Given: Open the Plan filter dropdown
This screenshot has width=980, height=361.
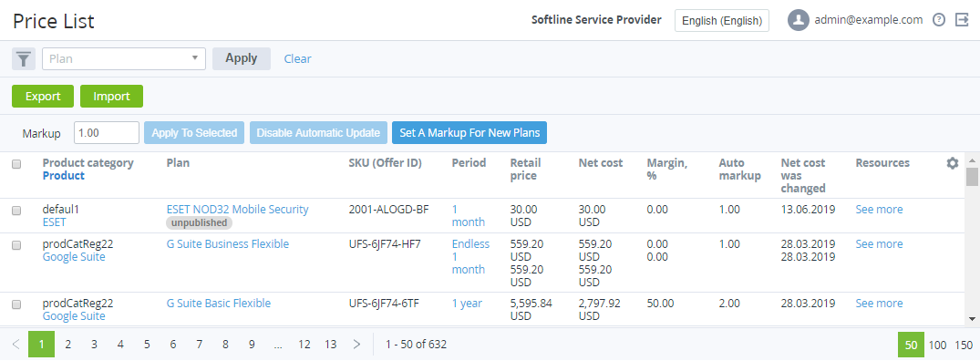Looking at the screenshot, I should (124, 58).
